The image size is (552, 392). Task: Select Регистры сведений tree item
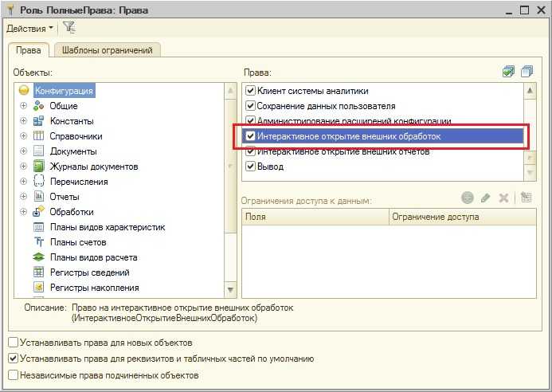pos(90,272)
